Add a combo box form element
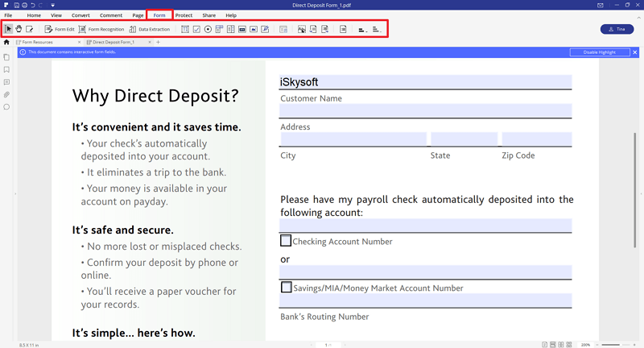The image size is (644, 348). tap(219, 29)
